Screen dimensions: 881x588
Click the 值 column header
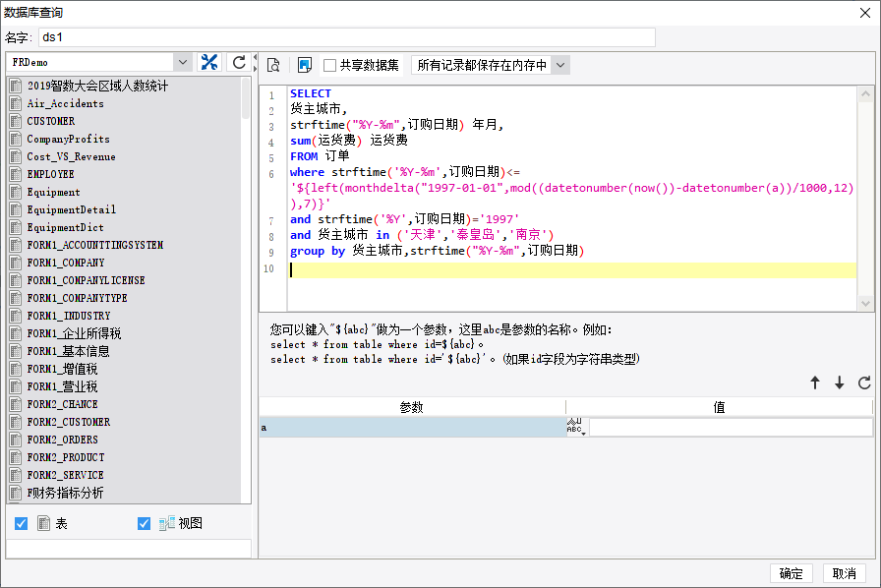[719, 407]
